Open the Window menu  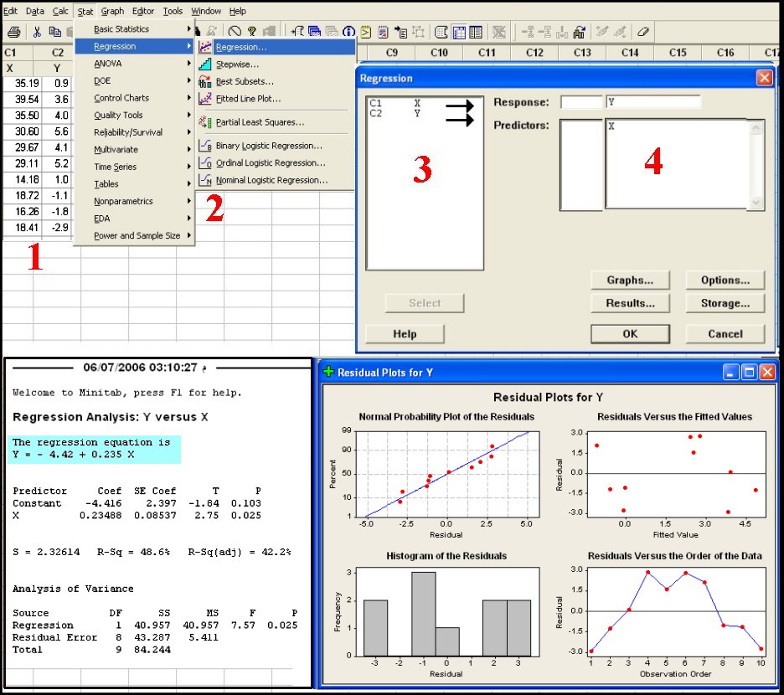pos(206,11)
